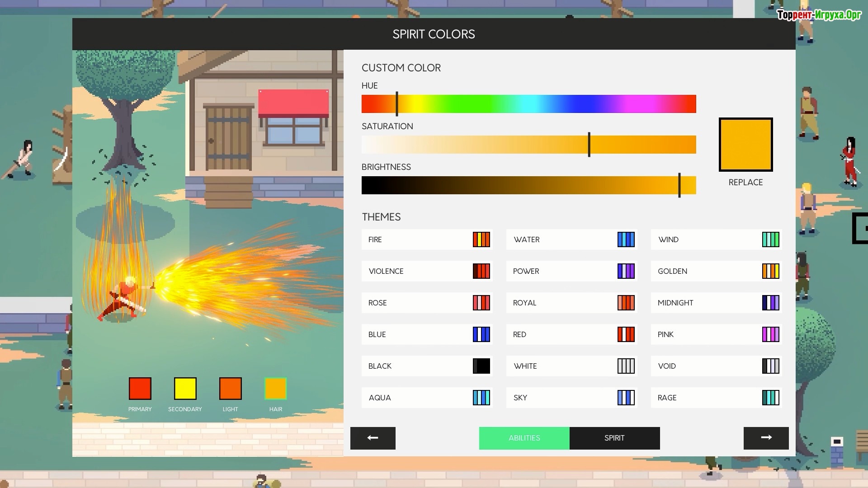Viewport: 868px width, 488px height.
Task: Select the Fire theme palette icon
Action: tap(481, 239)
